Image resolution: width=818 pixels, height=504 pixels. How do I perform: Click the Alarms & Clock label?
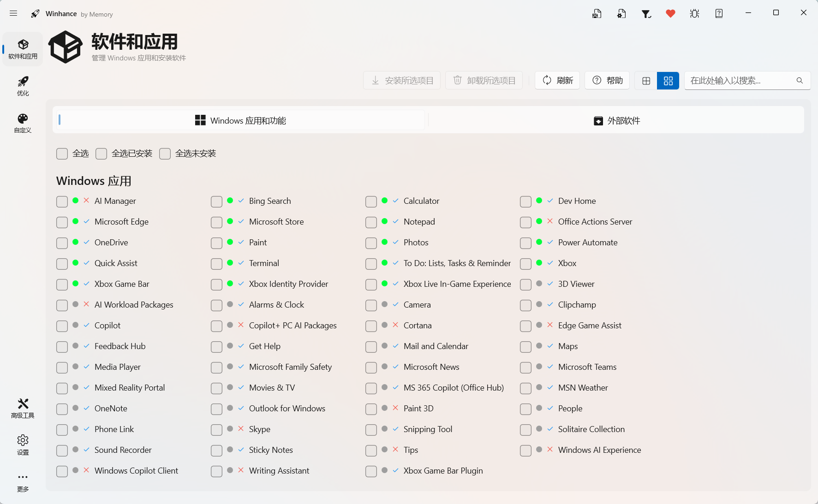point(276,305)
